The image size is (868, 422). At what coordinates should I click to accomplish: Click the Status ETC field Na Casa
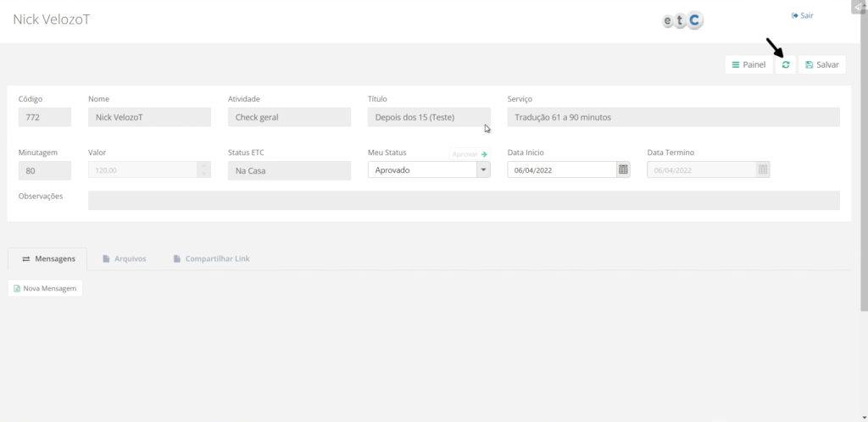(288, 170)
